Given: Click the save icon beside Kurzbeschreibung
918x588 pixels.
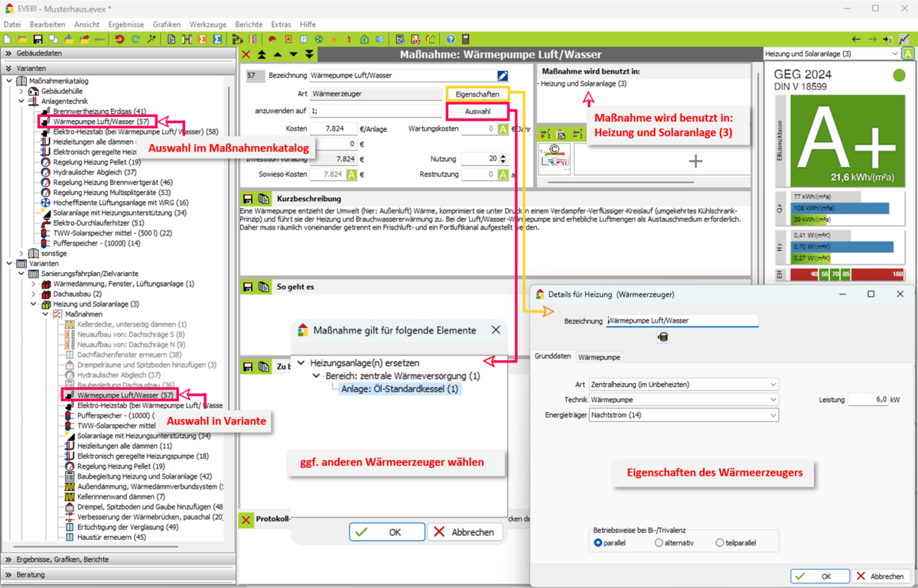Looking at the screenshot, I should click(248, 199).
